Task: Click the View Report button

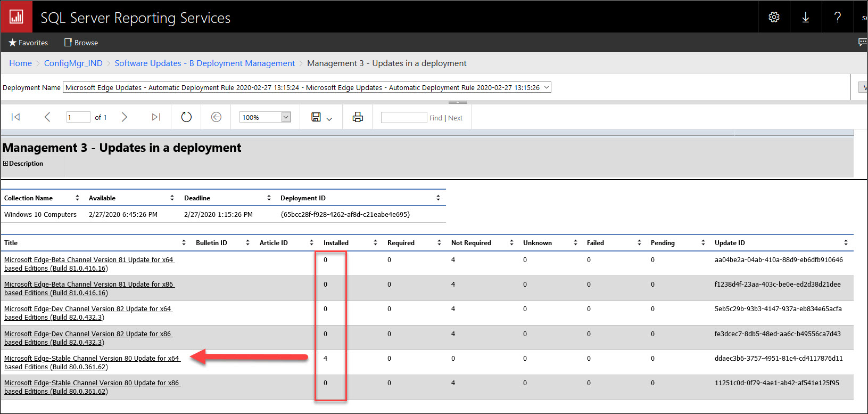Action: coord(864,87)
